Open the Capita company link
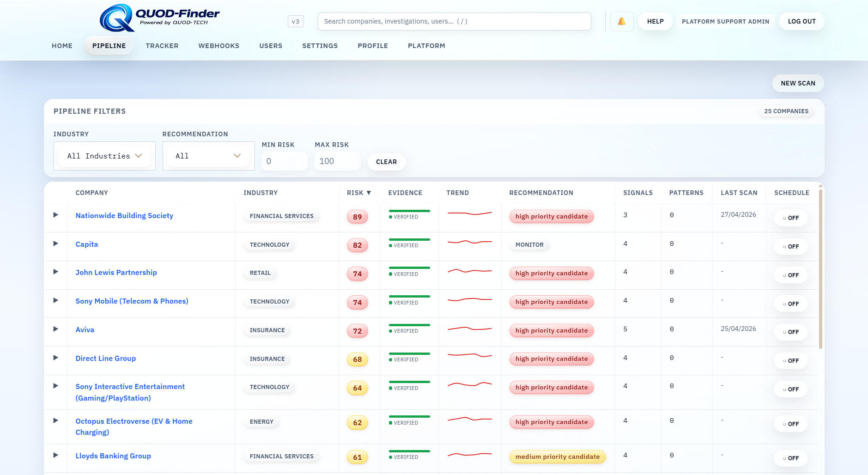 click(87, 244)
